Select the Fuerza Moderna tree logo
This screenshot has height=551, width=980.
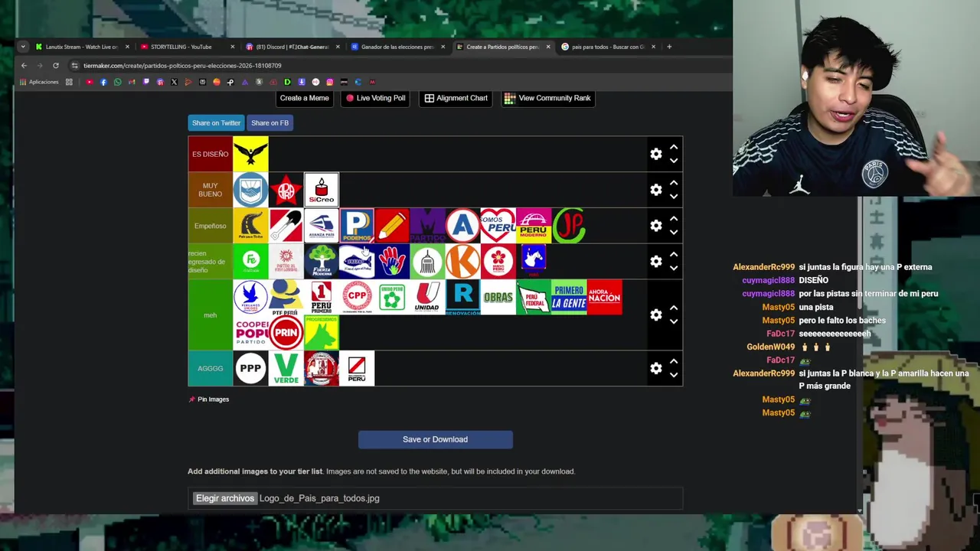(x=321, y=261)
